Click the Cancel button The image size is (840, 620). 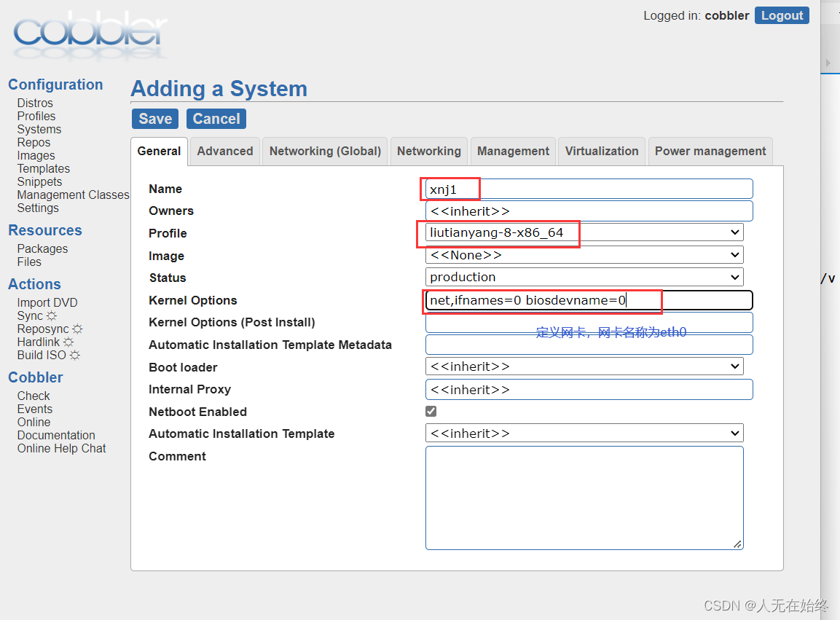pyautogui.click(x=216, y=119)
